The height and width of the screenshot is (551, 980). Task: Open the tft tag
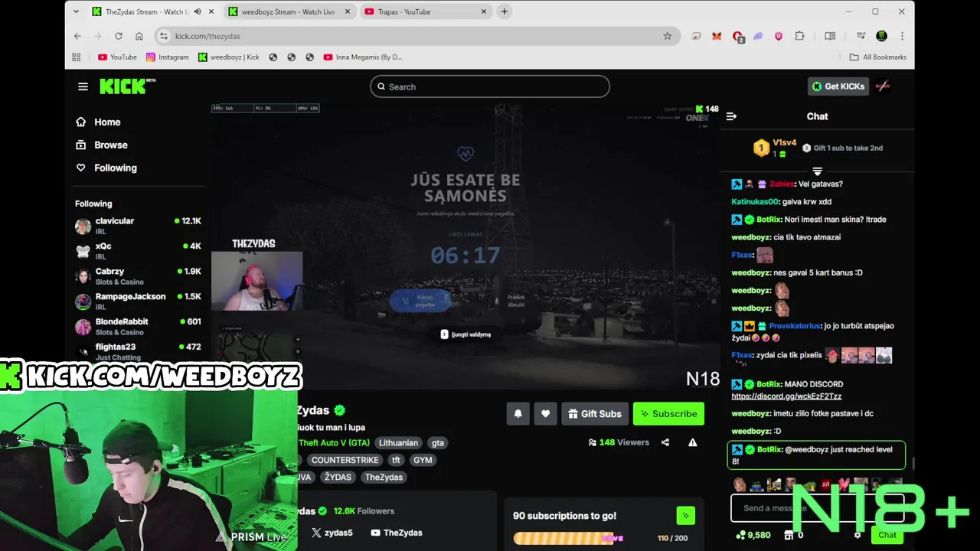click(x=396, y=460)
